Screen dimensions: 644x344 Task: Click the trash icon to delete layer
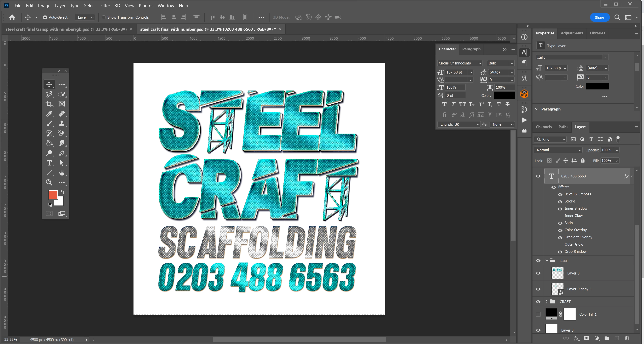tap(627, 338)
